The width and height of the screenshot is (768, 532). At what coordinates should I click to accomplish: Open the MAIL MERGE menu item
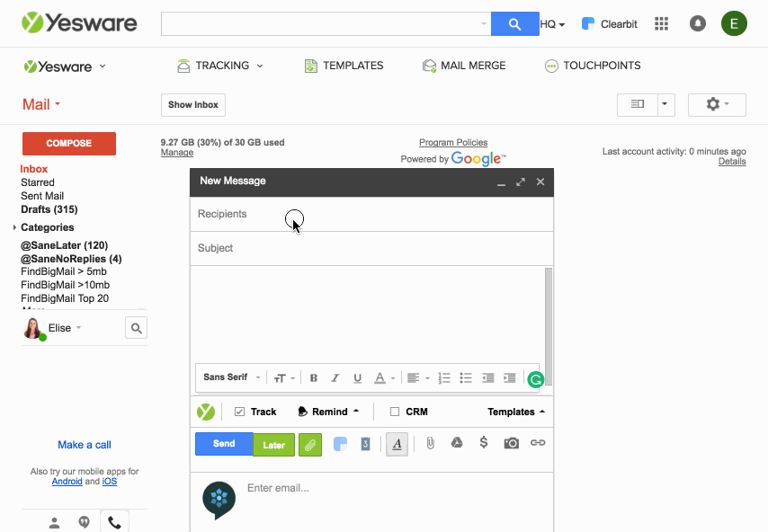pos(464,66)
